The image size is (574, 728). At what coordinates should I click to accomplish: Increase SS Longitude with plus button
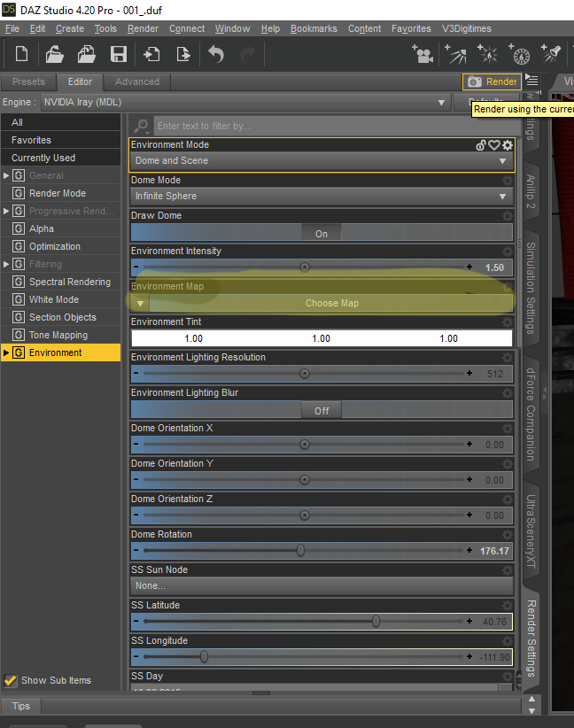469,656
